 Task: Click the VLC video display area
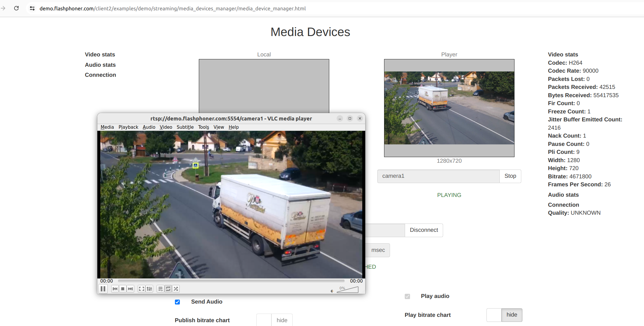[231, 204]
